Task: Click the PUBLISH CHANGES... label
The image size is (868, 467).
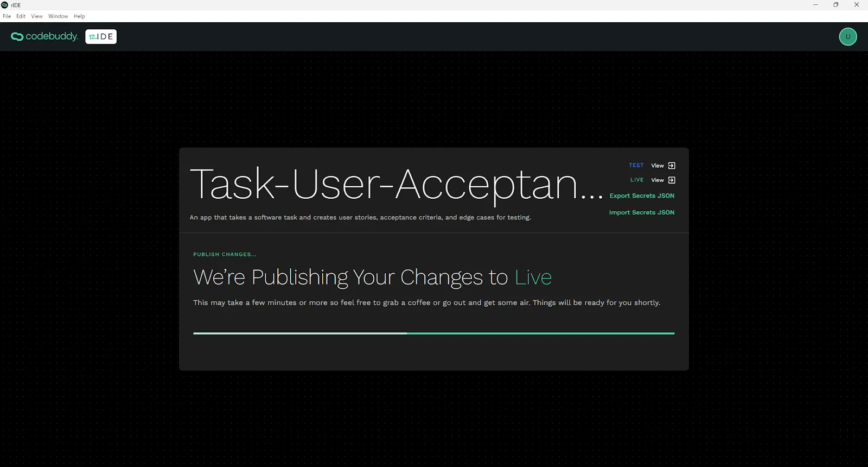Action: point(225,254)
